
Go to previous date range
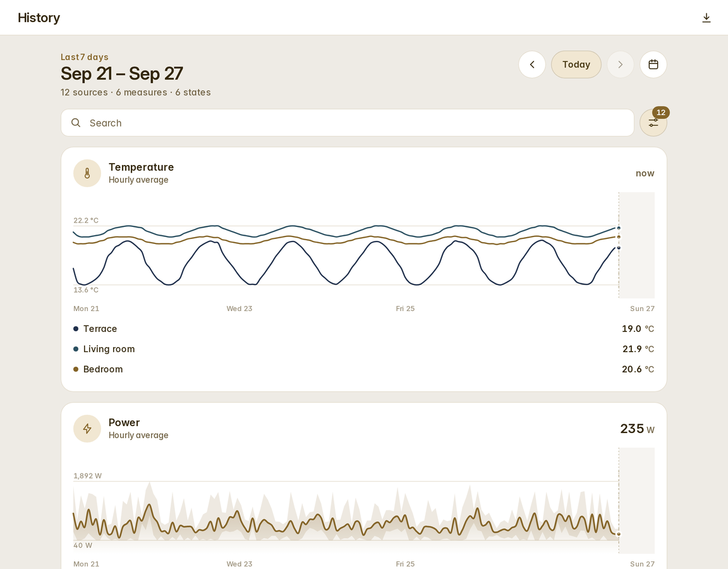[x=532, y=64]
